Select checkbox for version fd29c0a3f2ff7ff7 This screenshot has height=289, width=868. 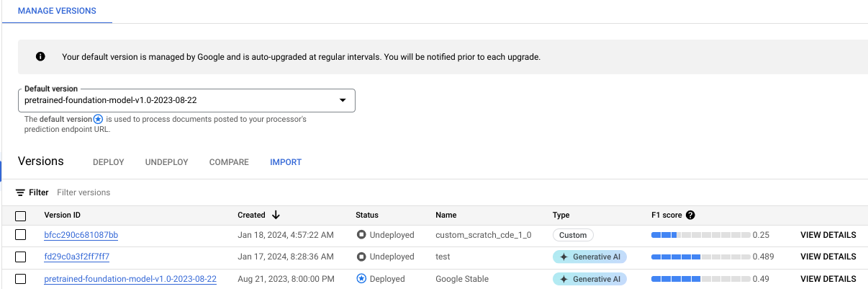click(x=21, y=257)
